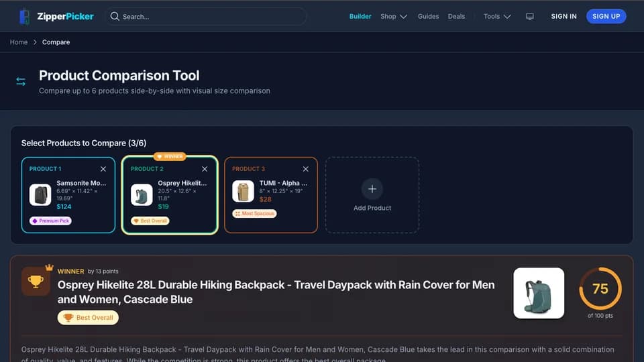644x362 pixels.
Task: Click the search magnifier icon
Action: [x=115, y=16]
